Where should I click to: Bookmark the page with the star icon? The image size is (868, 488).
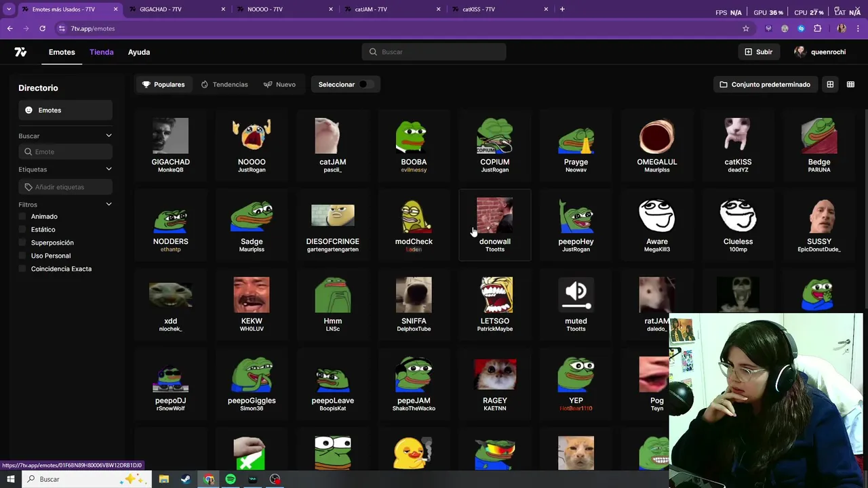click(746, 28)
